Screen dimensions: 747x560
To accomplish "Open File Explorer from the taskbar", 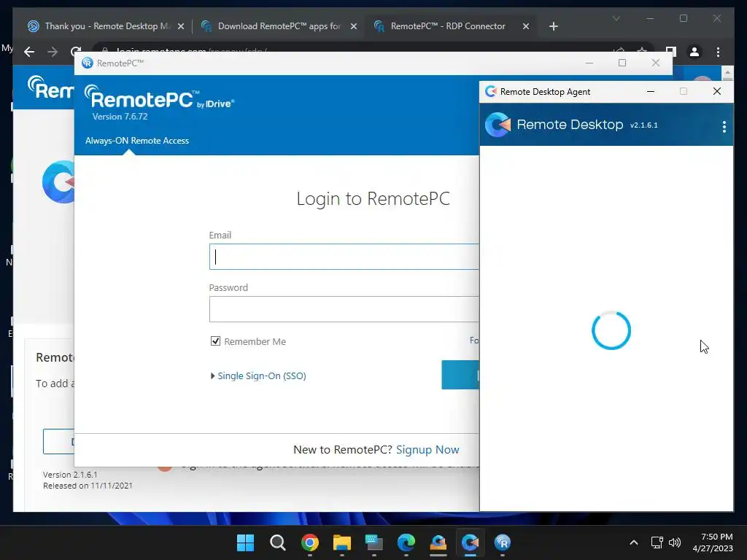I will (341, 542).
